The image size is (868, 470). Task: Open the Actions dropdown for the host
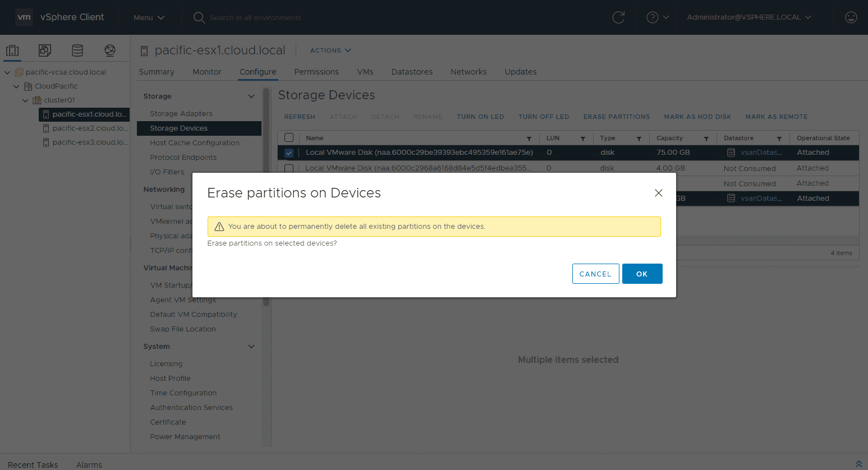coord(330,50)
